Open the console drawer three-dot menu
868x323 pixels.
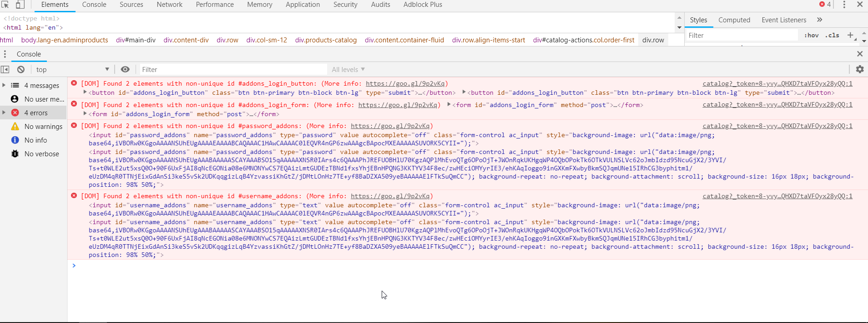5,54
